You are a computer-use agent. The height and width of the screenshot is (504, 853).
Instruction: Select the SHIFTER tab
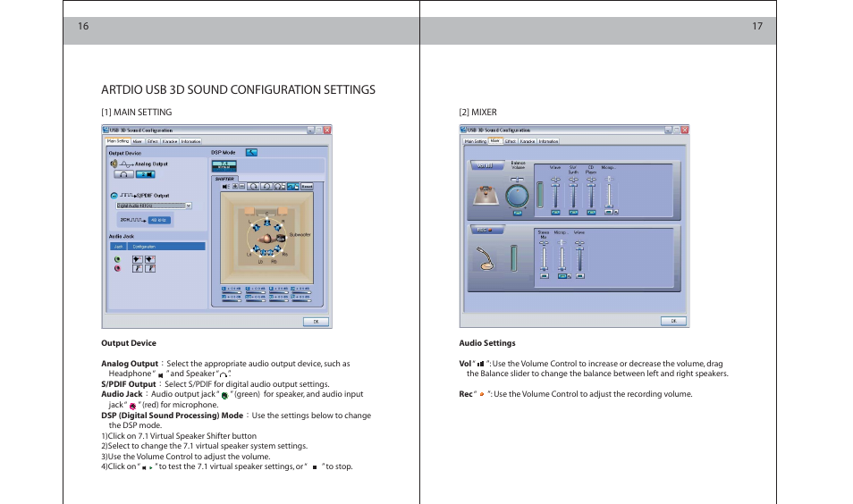224,179
